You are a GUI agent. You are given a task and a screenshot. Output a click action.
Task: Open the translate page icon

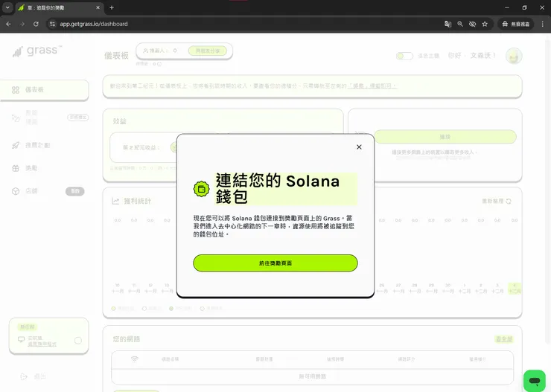pyautogui.click(x=448, y=24)
